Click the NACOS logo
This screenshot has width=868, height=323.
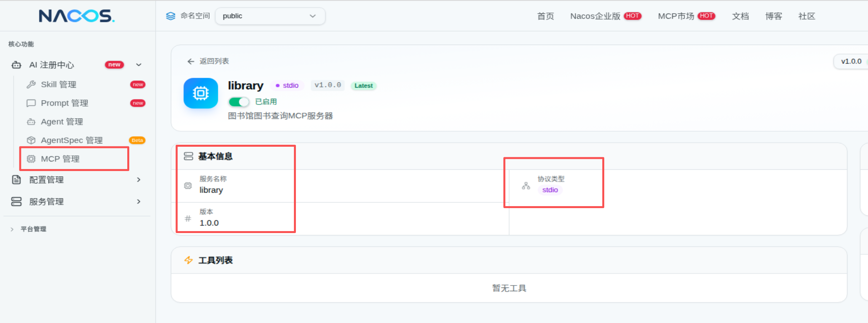point(76,16)
